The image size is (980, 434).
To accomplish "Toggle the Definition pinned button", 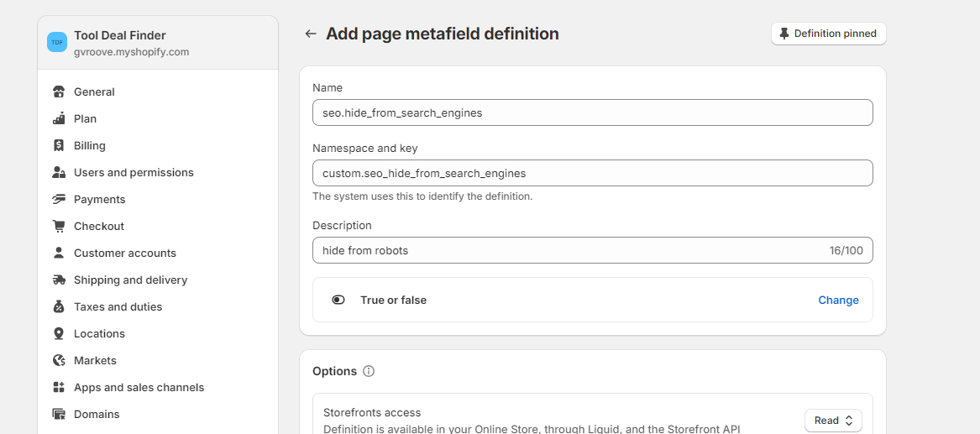I will tap(828, 34).
